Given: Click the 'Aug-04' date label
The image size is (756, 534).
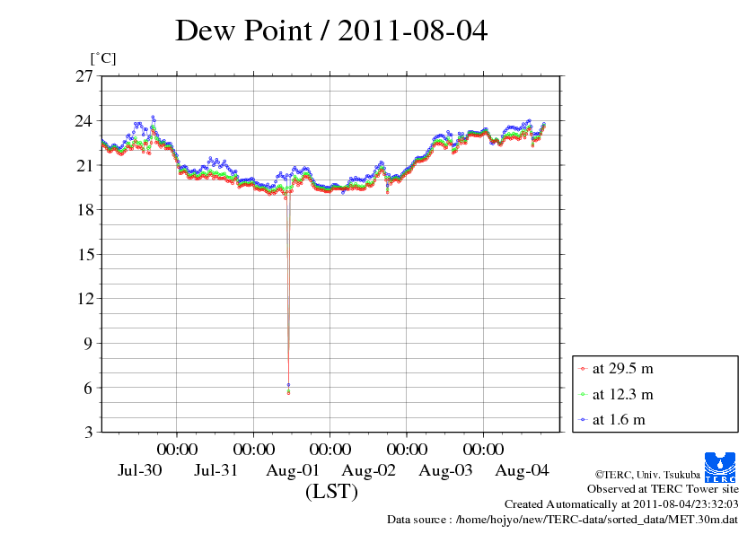Looking at the screenshot, I should [523, 470].
